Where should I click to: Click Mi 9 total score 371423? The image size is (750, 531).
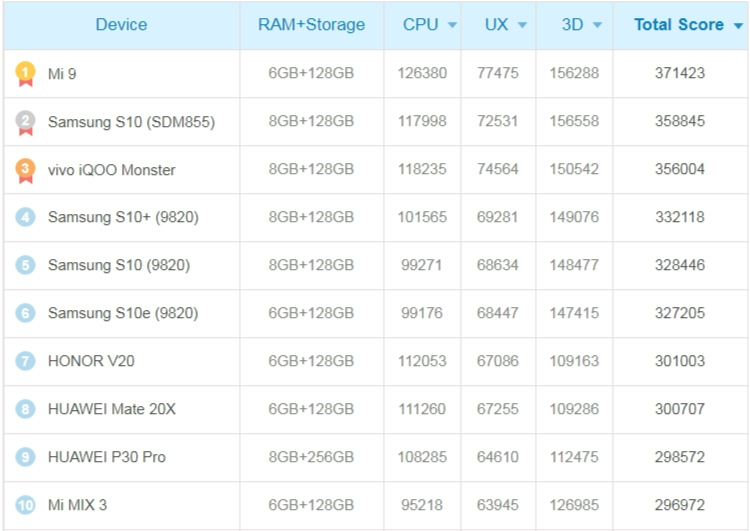680,73
